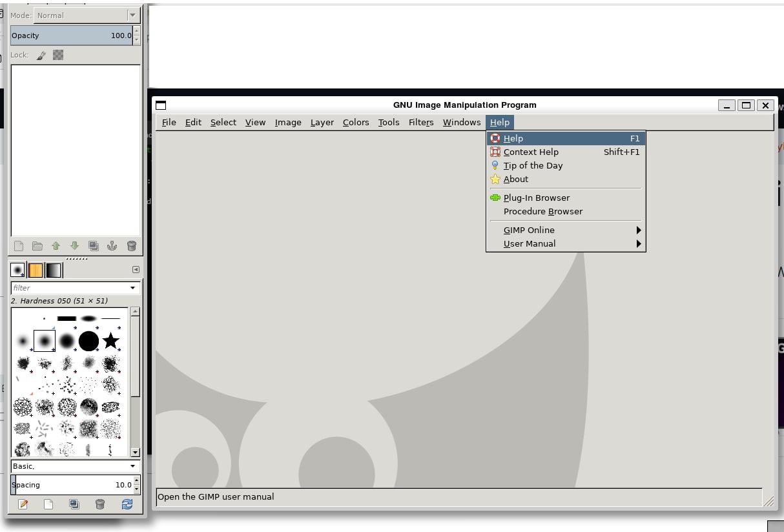The height and width of the screenshot is (532, 784).
Task: Pick the star-shaped brush
Action: click(111, 340)
